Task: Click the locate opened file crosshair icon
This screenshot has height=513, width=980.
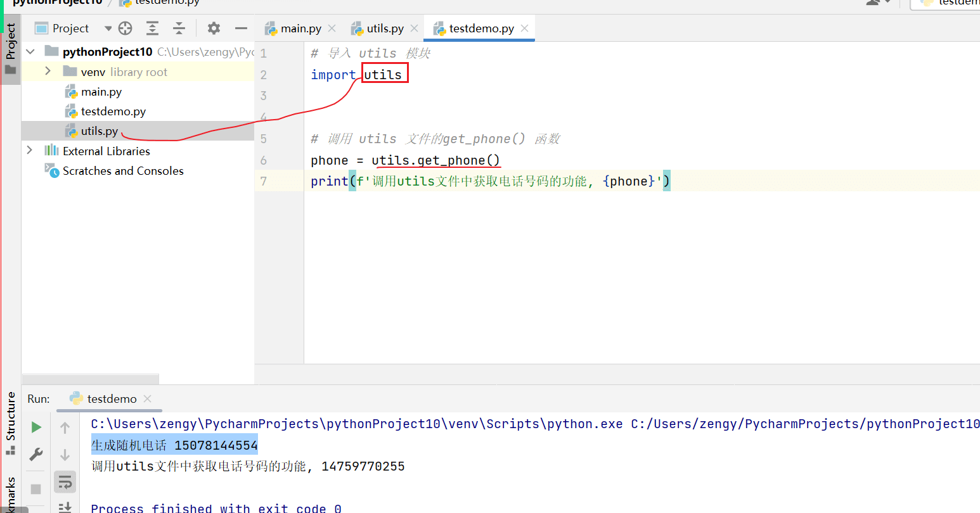Action: [x=126, y=28]
